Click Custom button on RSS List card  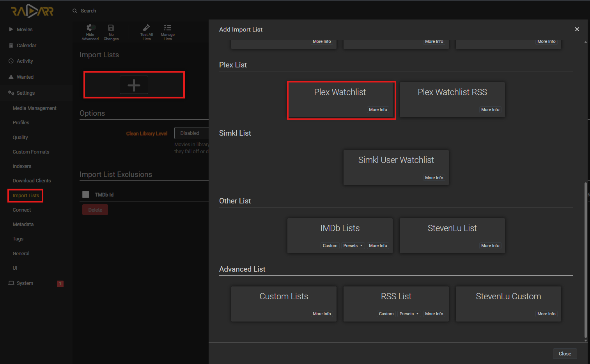pyautogui.click(x=386, y=314)
